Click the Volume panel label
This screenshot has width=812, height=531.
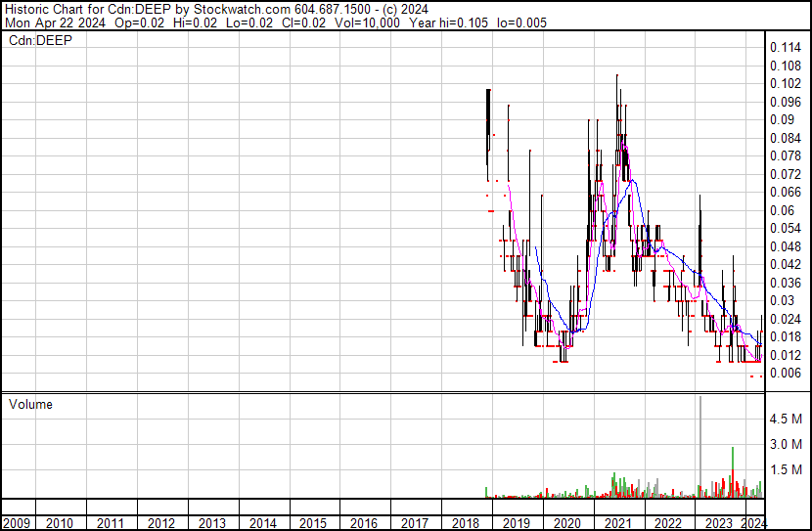point(30,404)
